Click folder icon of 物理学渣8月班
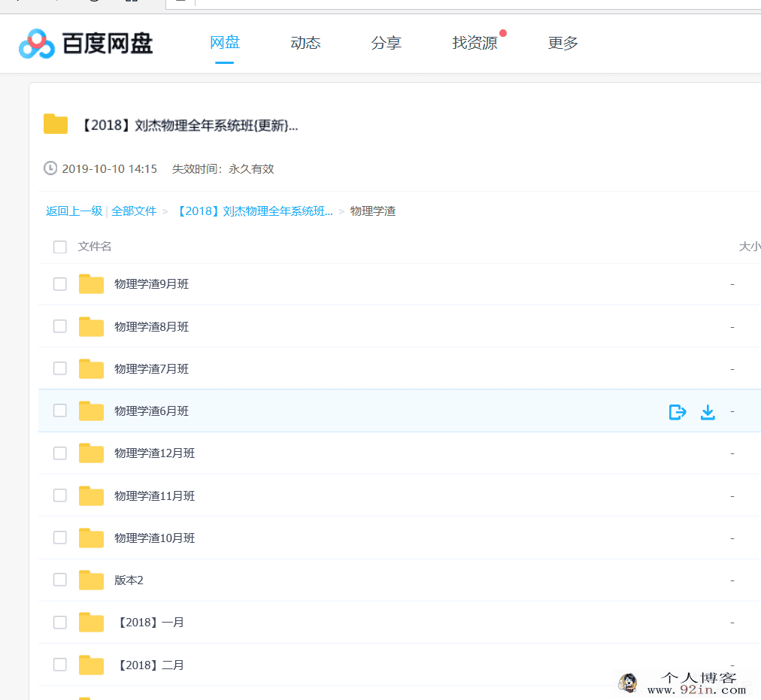 91,326
